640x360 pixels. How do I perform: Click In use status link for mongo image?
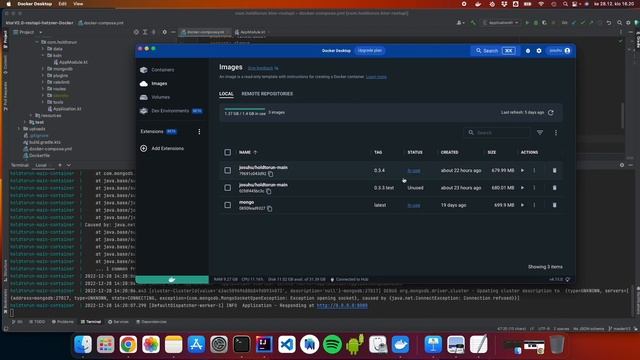click(414, 205)
